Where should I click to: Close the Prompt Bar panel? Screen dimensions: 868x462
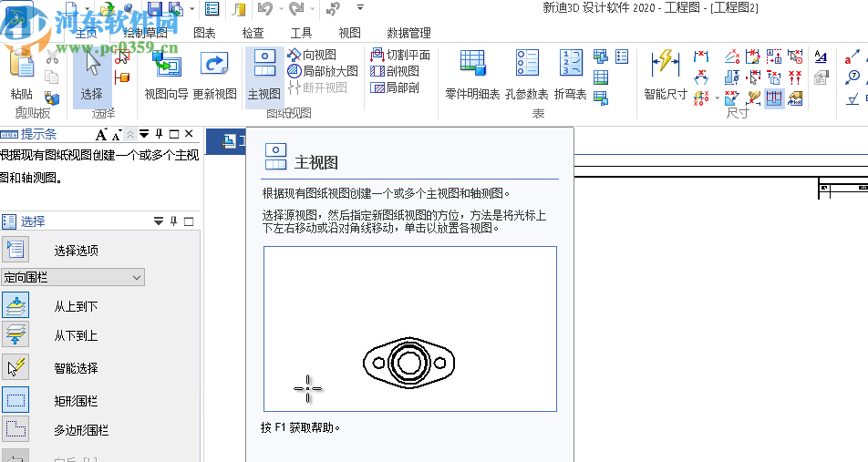click(189, 133)
